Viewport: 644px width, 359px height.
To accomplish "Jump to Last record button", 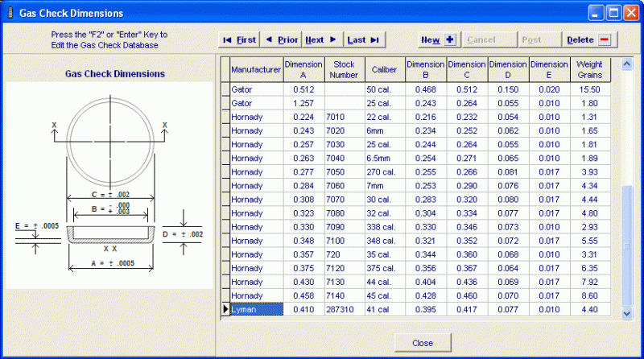I will tap(364, 39).
